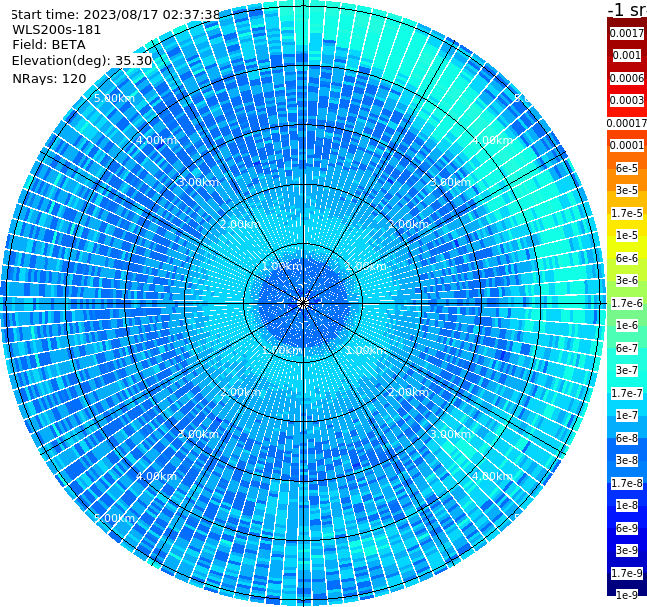Select the 6e-5 colorbar tick label

(x=627, y=168)
